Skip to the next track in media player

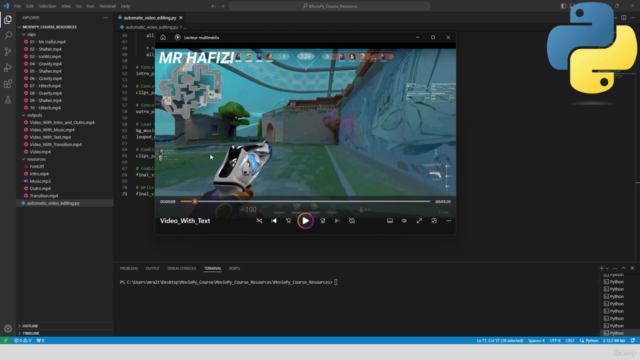coord(337,221)
